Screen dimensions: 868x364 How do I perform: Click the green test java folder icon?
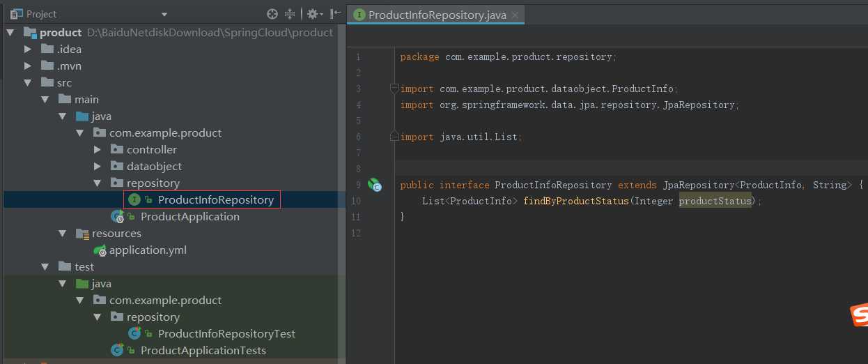pyautogui.click(x=82, y=283)
